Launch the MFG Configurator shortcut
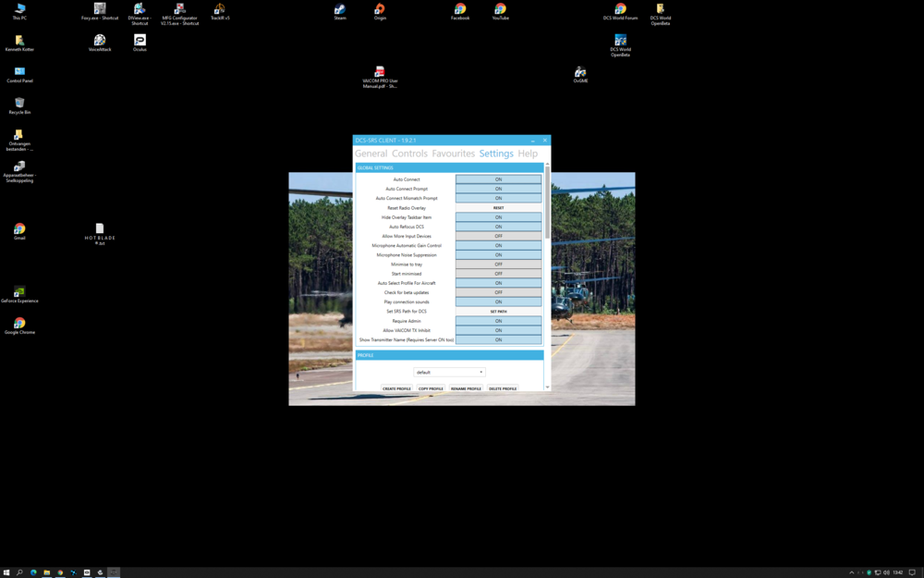The width and height of the screenshot is (924, 578). coord(181,10)
